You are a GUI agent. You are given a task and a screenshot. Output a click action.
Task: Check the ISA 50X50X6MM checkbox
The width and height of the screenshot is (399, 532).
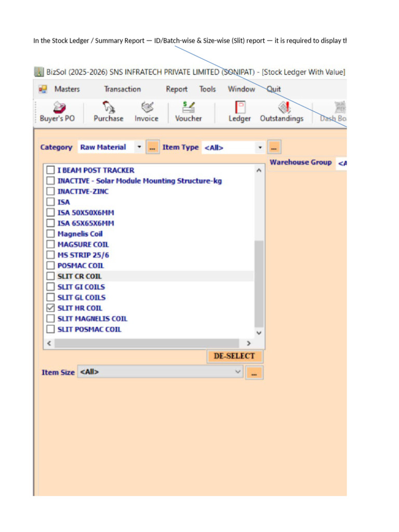pos(50,212)
